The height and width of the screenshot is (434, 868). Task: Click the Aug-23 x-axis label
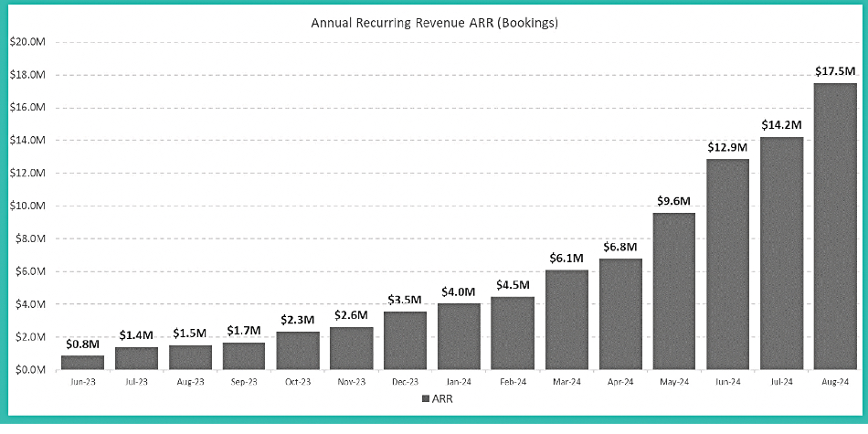[x=190, y=381]
